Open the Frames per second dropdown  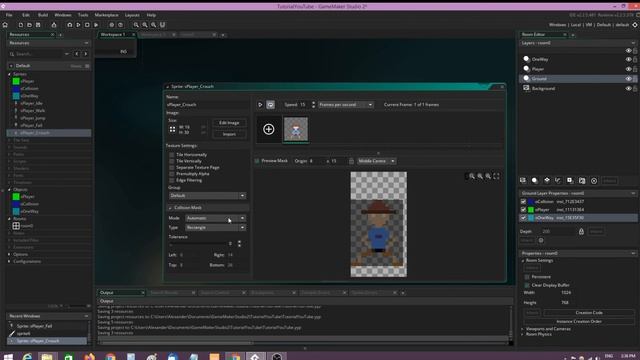click(345, 105)
